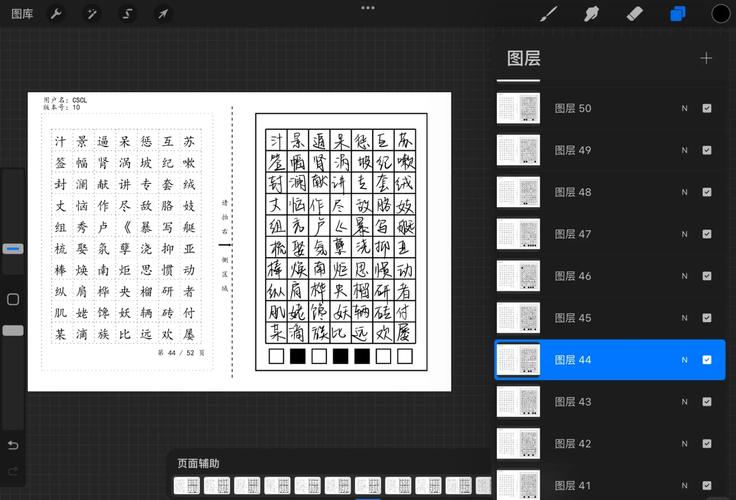Expand blend mode N of 图层 42
Viewport: 736px width, 500px height.
click(684, 444)
